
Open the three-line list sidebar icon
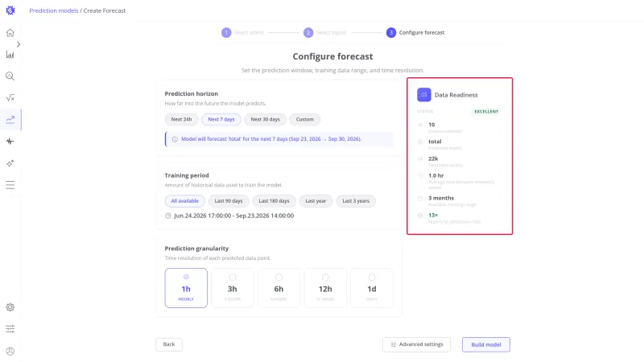click(10, 185)
